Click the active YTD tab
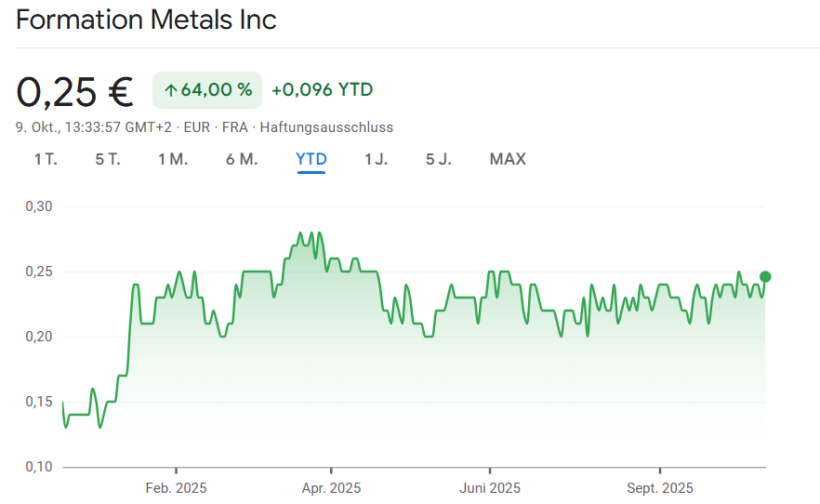This screenshot has width=820, height=504. [311, 159]
